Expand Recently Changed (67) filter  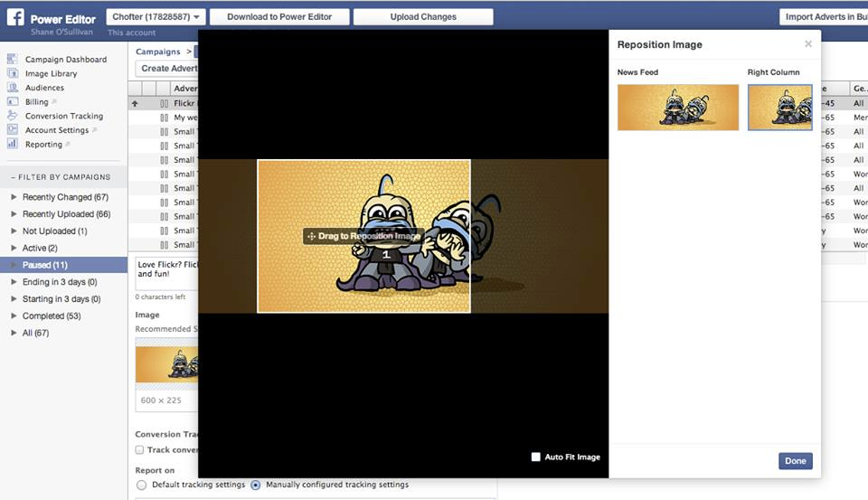click(x=14, y=196)
